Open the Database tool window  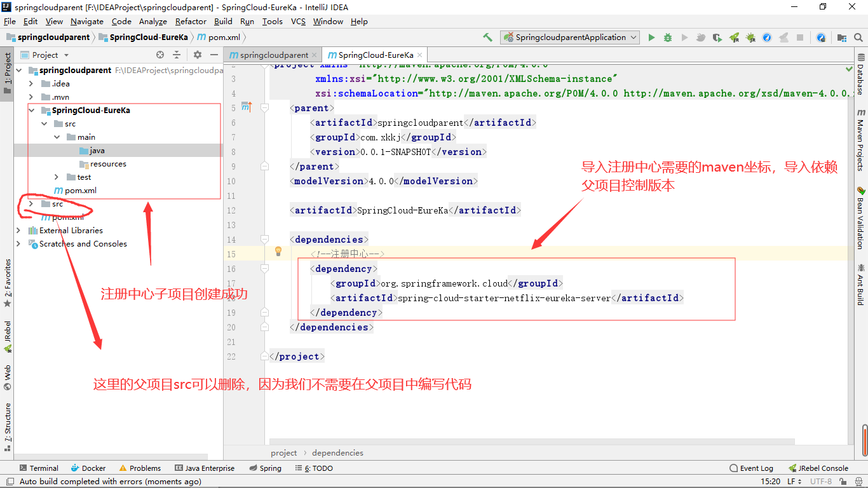click(x=860, y=74)
